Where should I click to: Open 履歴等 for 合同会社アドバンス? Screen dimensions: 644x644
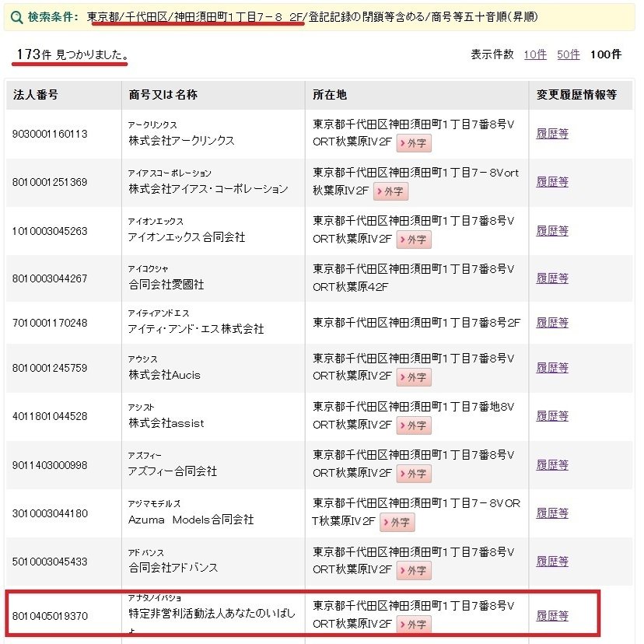pyautogui.click(x=552, y=562)
